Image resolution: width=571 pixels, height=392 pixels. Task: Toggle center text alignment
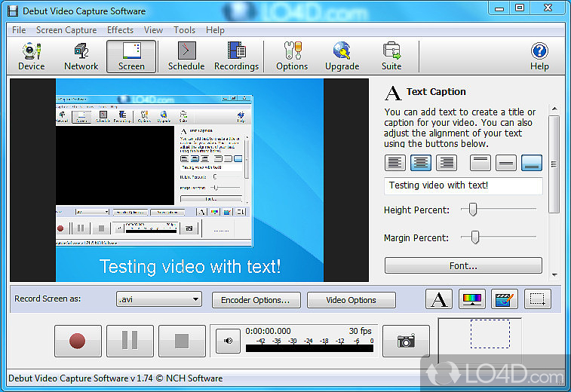tap(421, 162)
